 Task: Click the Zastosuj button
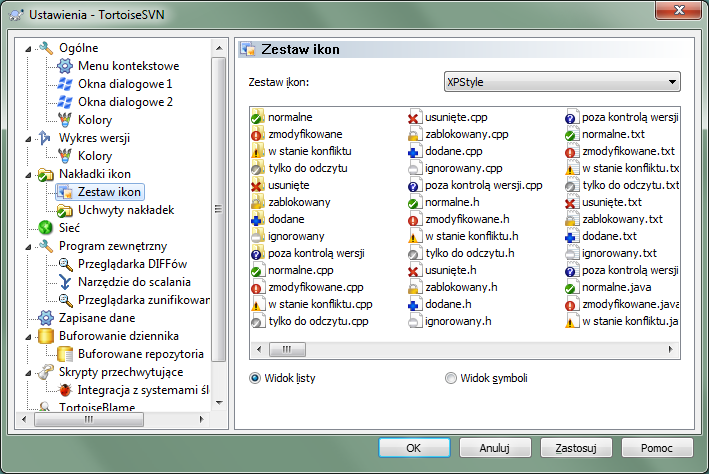coord(576,448)
